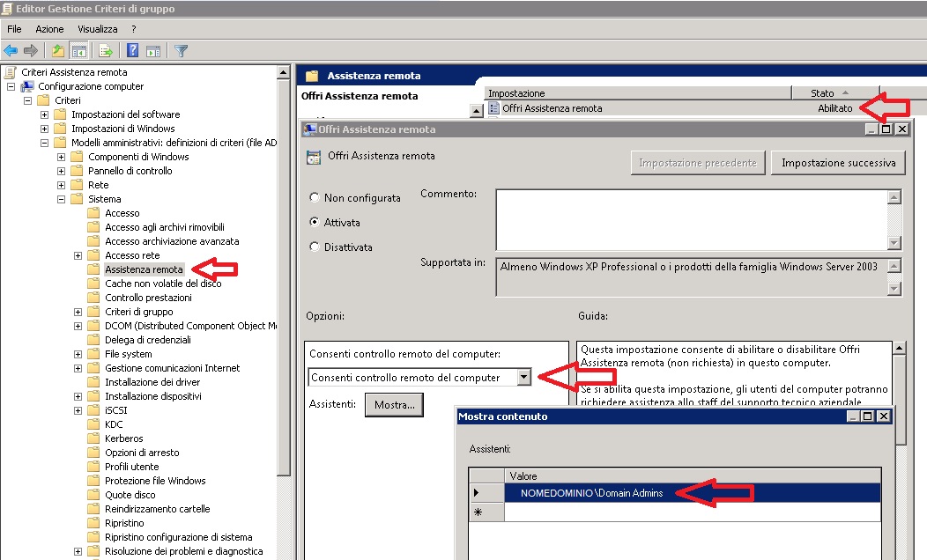This screenshot has width=927, height=560.
Task: Click the Export list toolbar icon
Action: [x=106, y=50]
